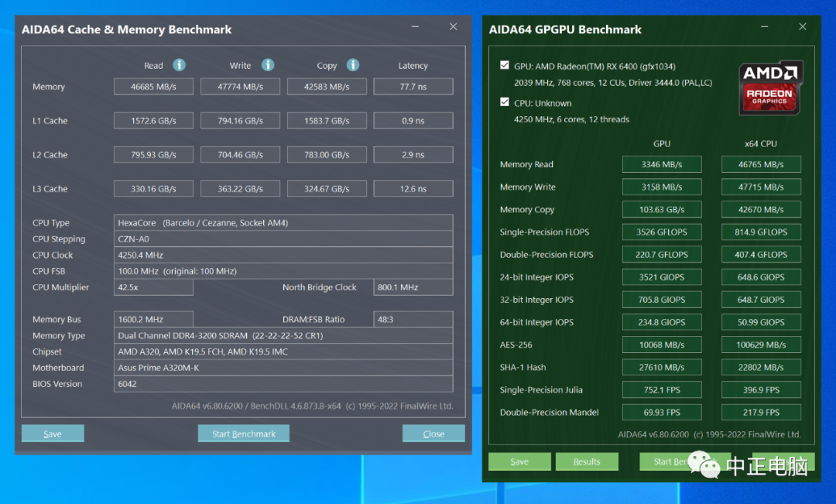The width and height of the screenshot is (836, 504).
Task: Click North Bridge Clock value 800.1 MHz
Action: coord(413,287)
